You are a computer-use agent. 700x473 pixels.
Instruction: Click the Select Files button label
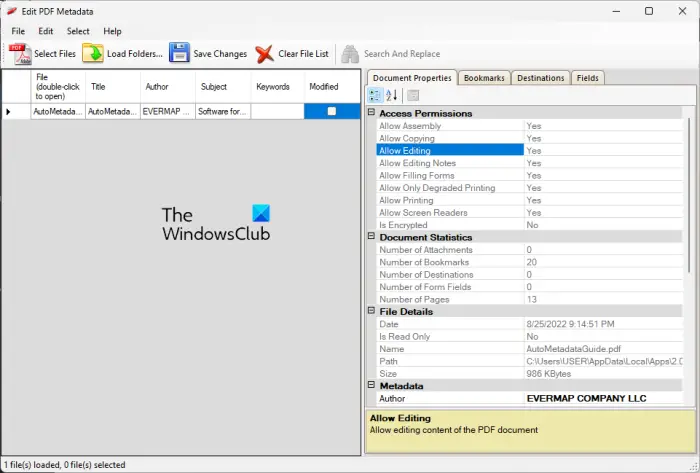click(x=55, y=54)
